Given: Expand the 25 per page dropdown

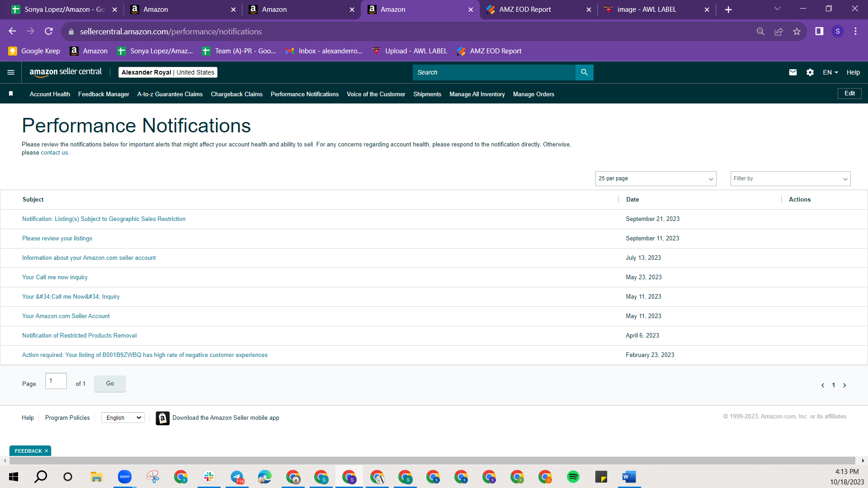Looking at the screenshot, I should [656, 178].
